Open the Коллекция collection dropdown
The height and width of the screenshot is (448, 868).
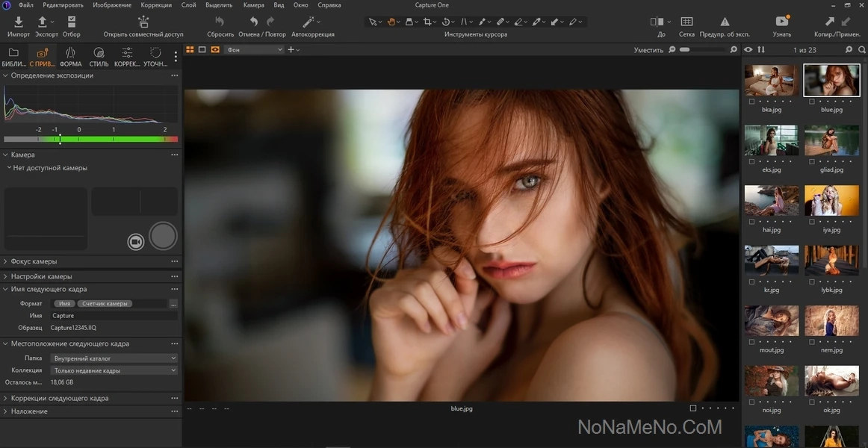(x=114, y=370)
